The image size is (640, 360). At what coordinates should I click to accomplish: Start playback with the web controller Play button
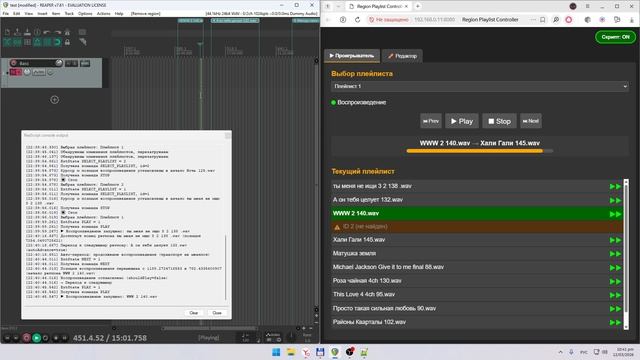[x=462, y=121]
